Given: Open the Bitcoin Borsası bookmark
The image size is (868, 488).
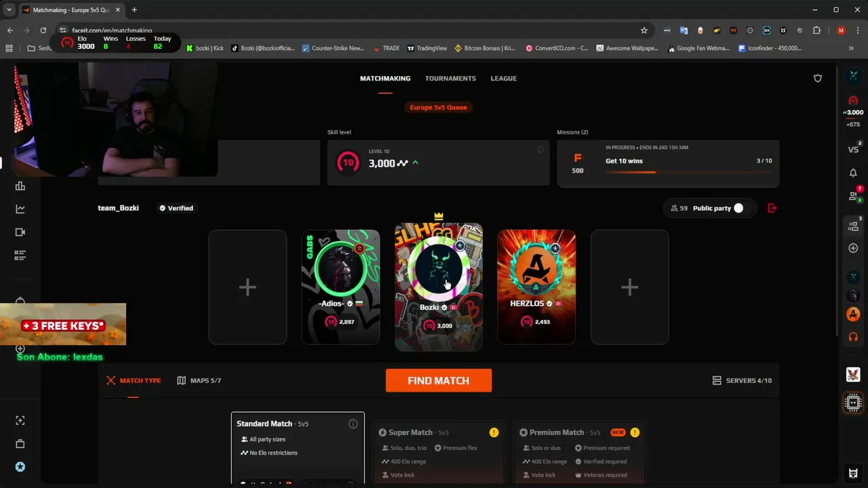Looking at the screenshot, I should click(484, 48).
